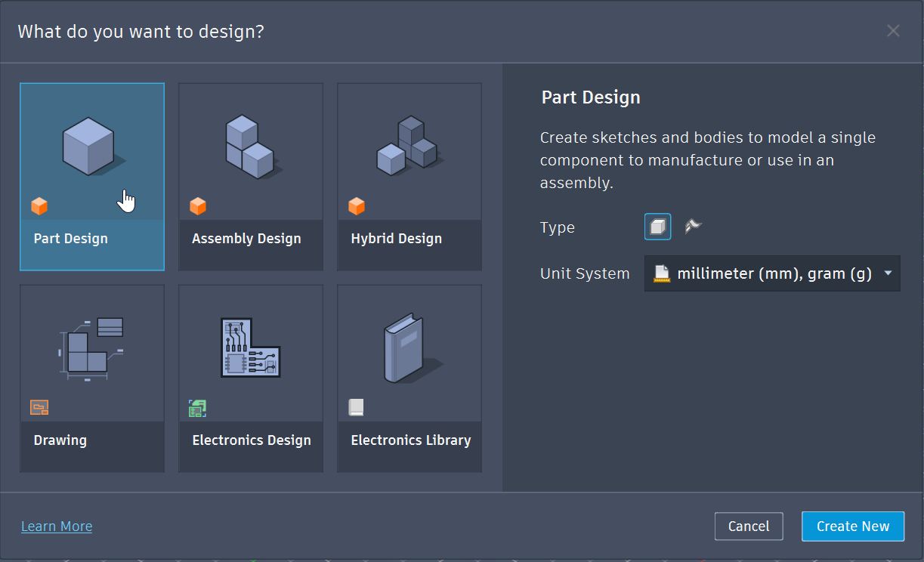Click the dropdown arrow next to gram (g)
Viewport: 924px width, 562px height.
click(888, 273)
